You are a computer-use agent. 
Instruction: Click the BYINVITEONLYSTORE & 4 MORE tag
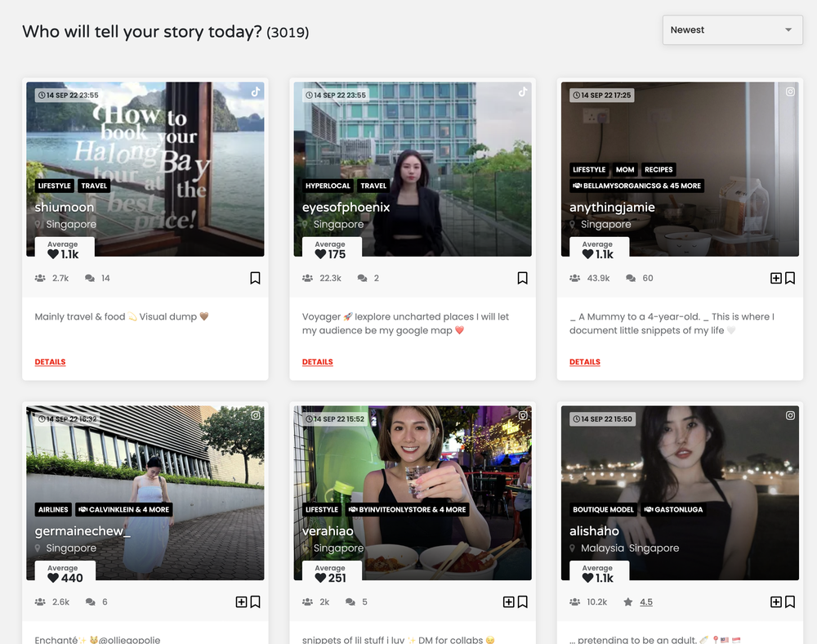click(x=407, y=510)
